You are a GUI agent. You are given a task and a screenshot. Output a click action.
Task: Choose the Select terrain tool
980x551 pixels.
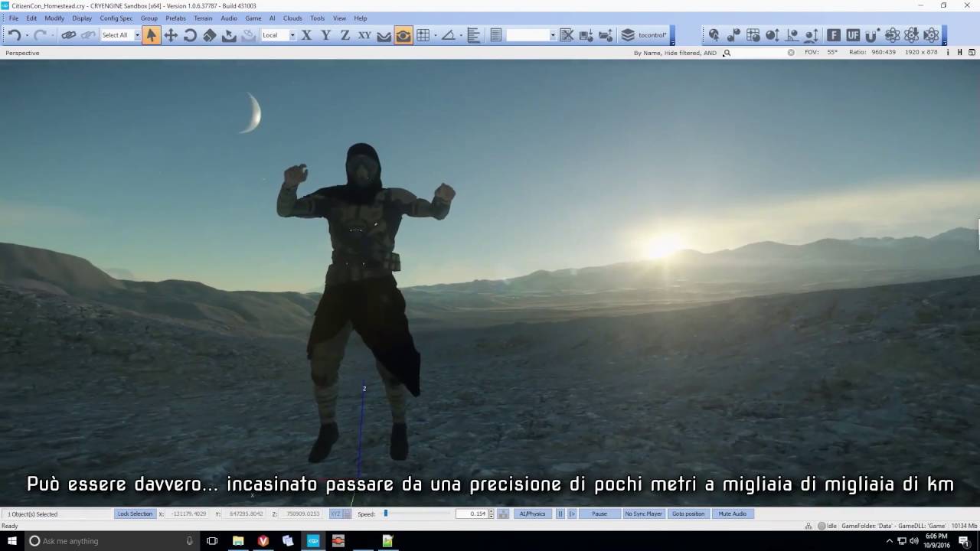[229, 35]
